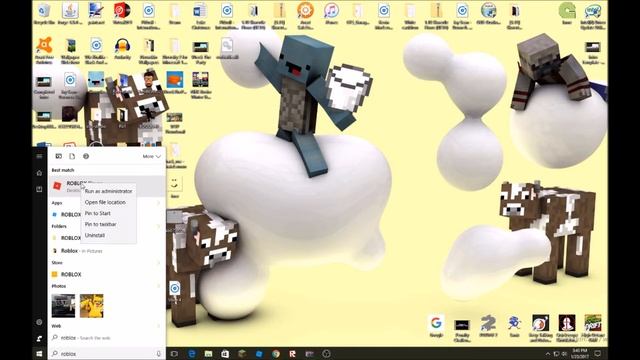
Task: Open the Avast antivirus desktop icon
Action: (44, 50)
